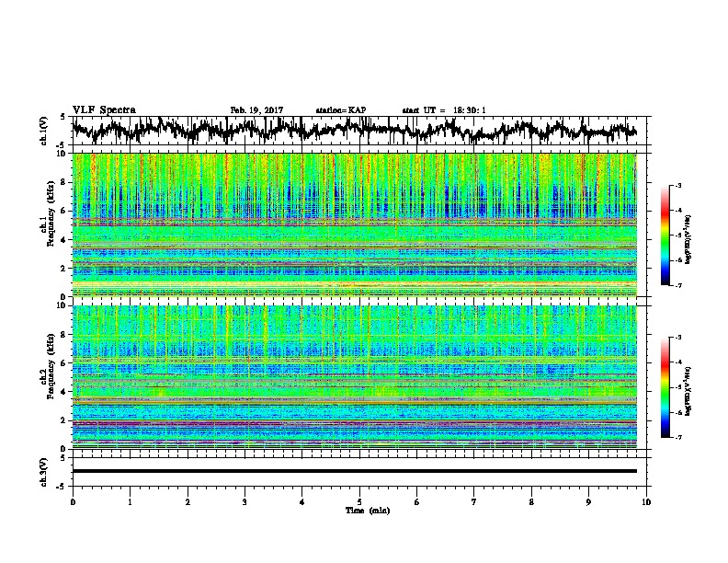Click the ch.2 "Frequency (kHz)" axis label

pos(51,366)
